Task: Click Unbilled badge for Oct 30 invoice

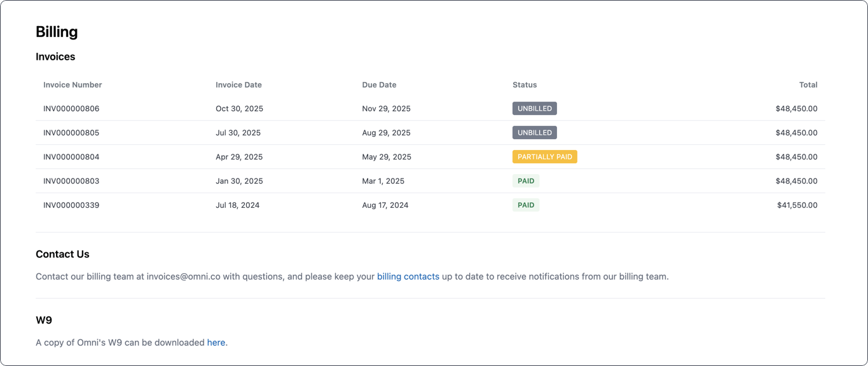Action: pyautogui.click(x=534, y=109)
